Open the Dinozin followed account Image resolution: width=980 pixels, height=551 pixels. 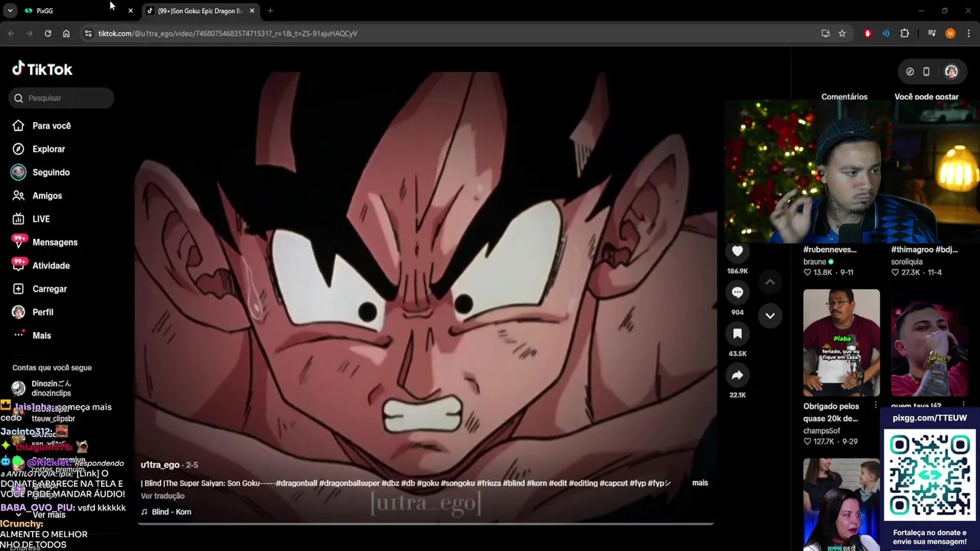51,388
